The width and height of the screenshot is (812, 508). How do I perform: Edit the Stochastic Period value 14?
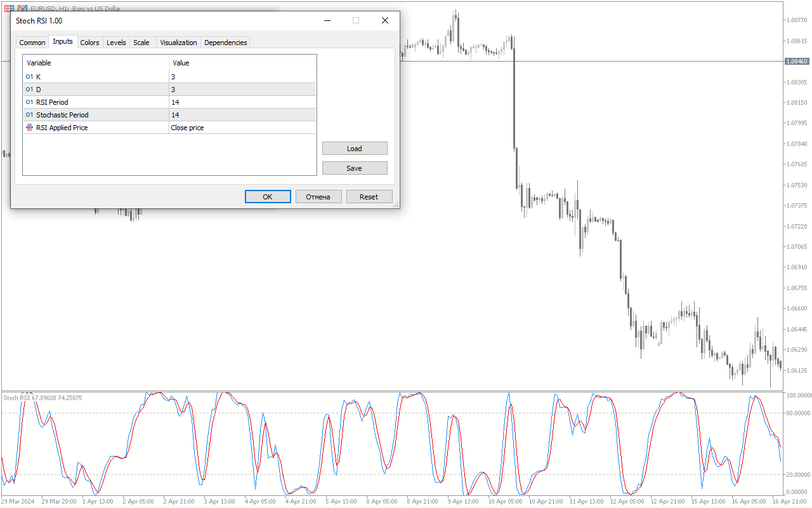[x=242, y=115]
